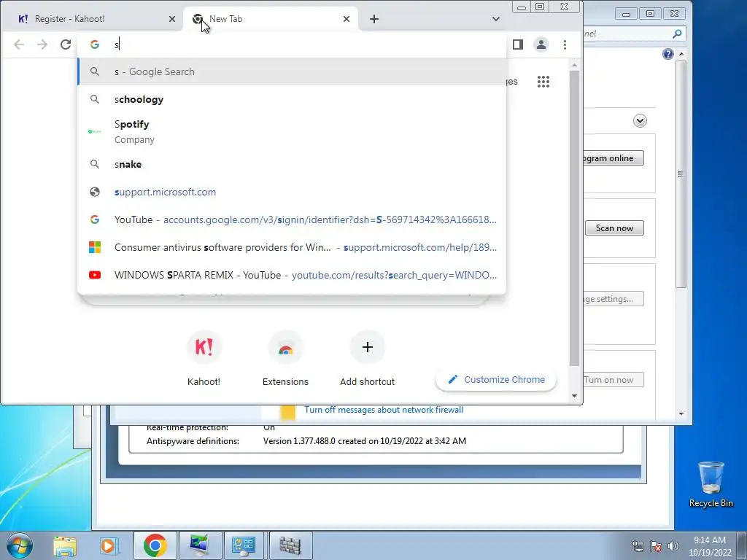Open the Chrome side panel icon
This screenshot has width=747, height=560.
click(518, 44)
